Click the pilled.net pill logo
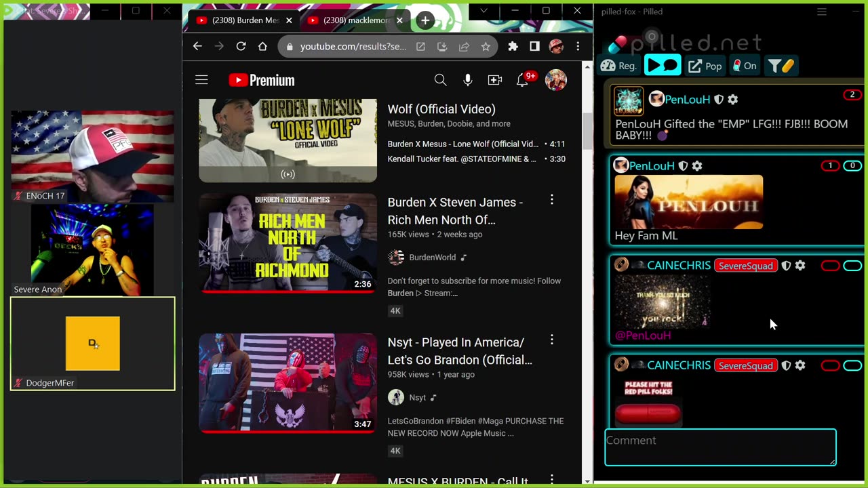The width and height of the screenshot is (868, 488). 617,44
